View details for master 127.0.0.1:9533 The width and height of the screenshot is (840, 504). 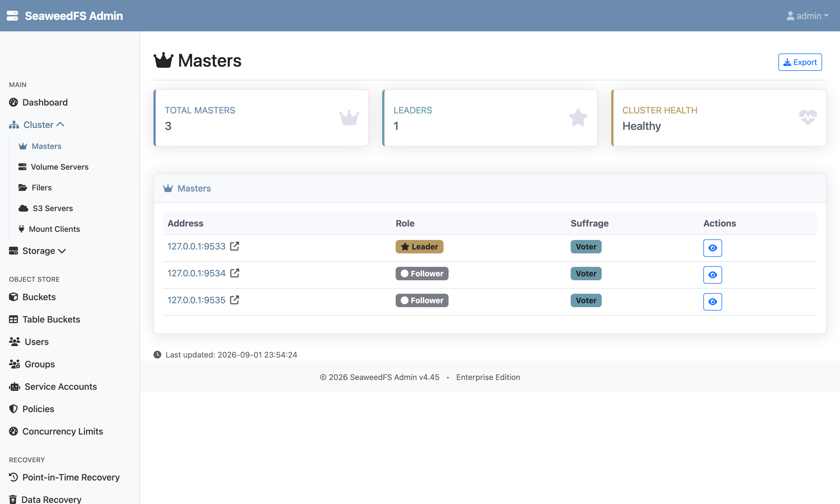point(712,248)
